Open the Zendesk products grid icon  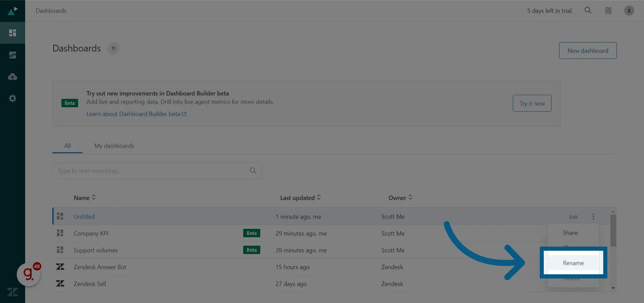tap(608, 11)
